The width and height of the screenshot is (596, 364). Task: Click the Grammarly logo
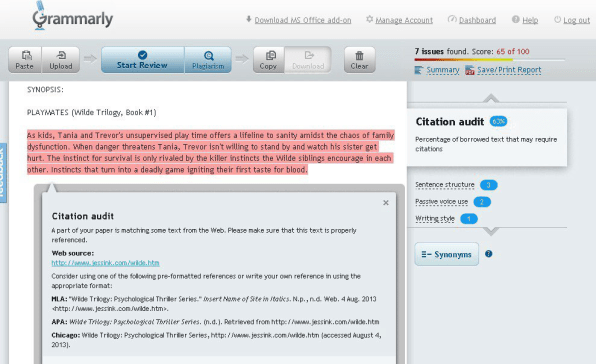click(73, 17)
